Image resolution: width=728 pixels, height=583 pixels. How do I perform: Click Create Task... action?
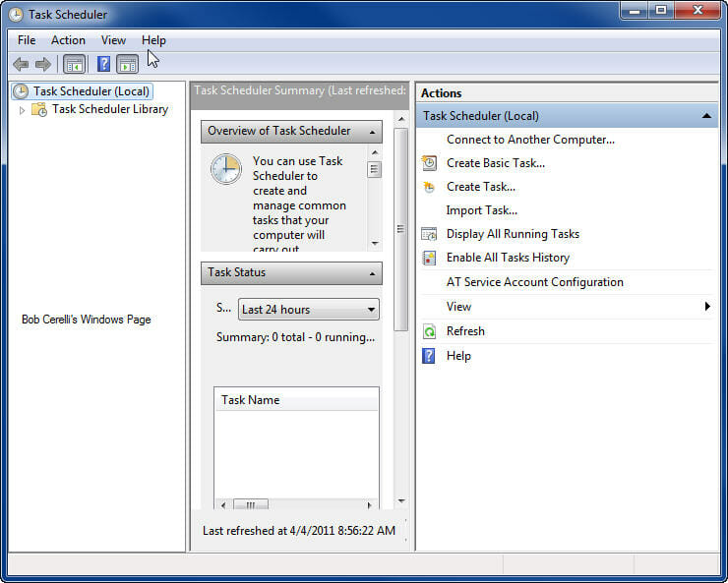coord(480,187)
